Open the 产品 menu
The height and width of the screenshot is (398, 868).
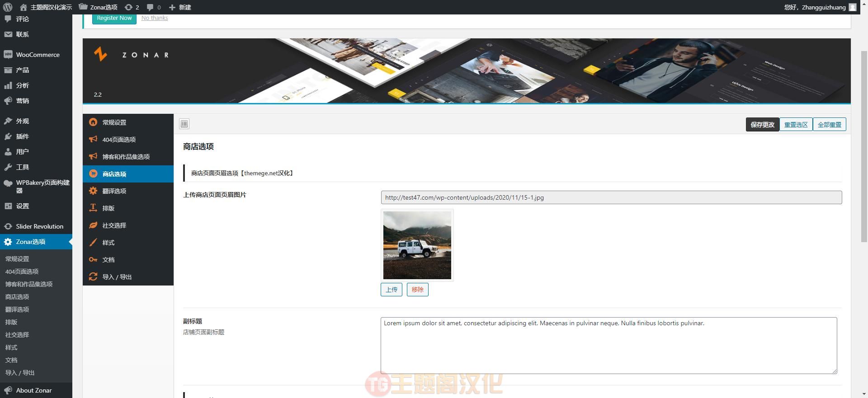pyautogui.click(x=36, y=70)
